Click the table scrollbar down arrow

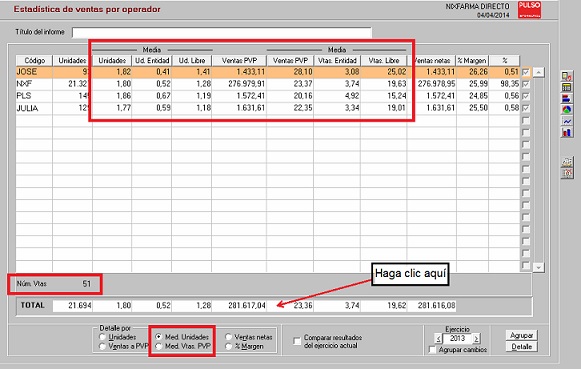538,267
